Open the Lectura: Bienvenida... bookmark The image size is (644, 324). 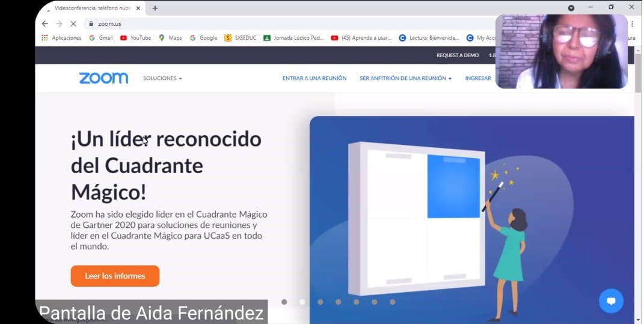429,38
